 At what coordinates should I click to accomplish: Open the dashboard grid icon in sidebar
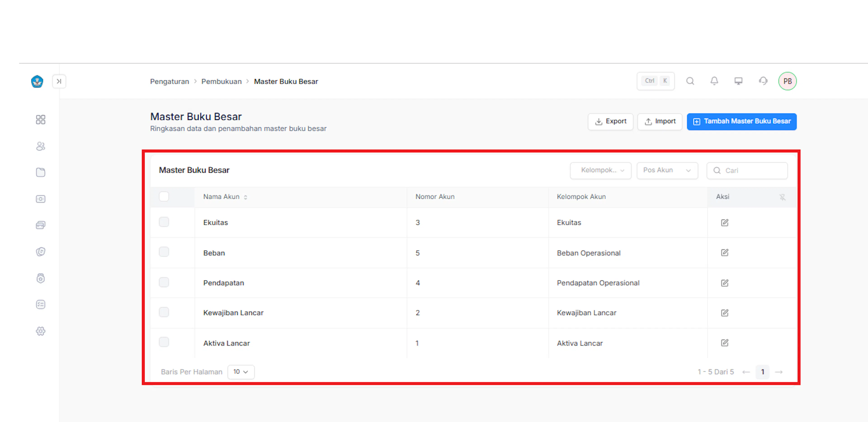pyautogui.click(x=40, y=120)
